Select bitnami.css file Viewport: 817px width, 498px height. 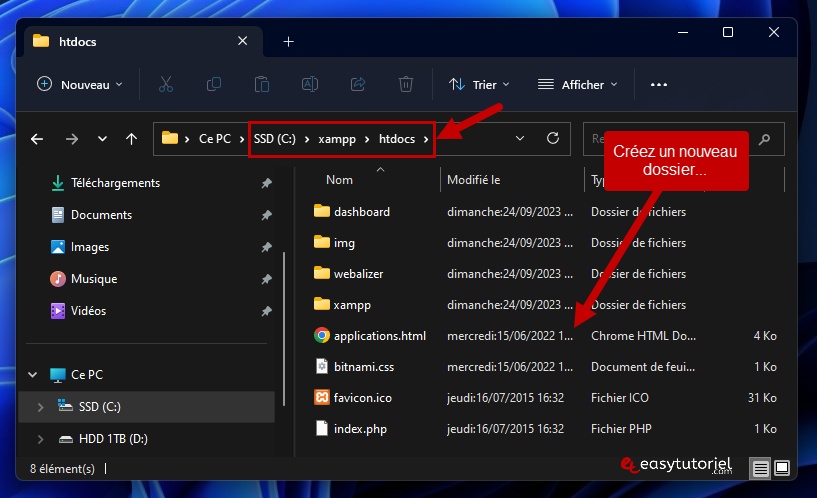[x=364, y=367]
